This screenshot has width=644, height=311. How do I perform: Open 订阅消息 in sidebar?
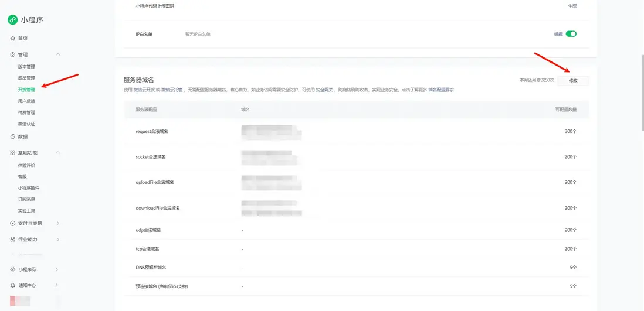click(27, 199)
